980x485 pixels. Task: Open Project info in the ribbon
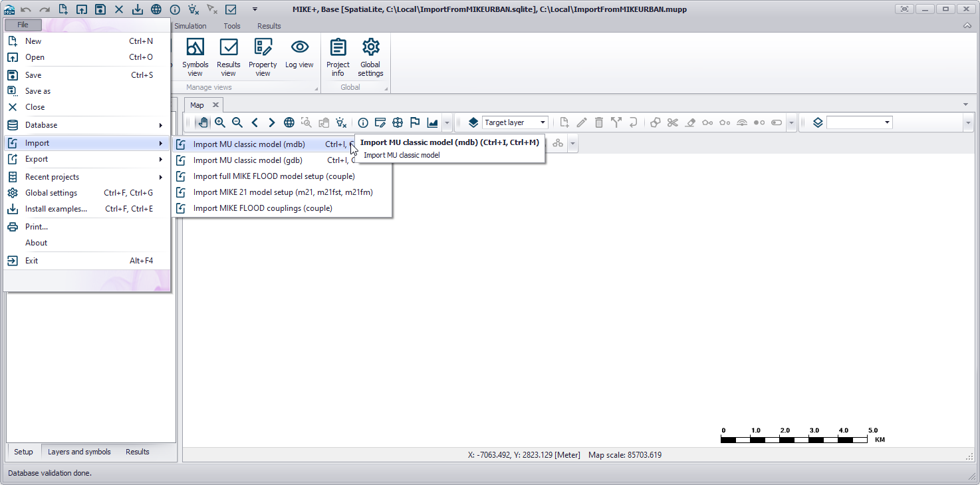click(x=338, y=57)
